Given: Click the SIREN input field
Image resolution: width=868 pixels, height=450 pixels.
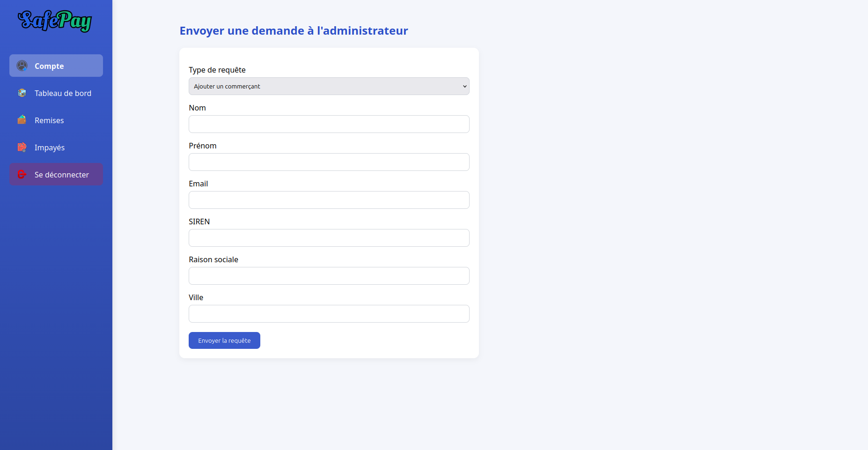Looking at the screenshot, I should [329, 238].
